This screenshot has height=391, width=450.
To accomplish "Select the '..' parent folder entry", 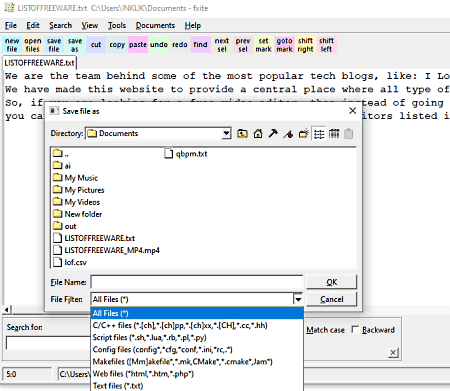I will point(61,154).
